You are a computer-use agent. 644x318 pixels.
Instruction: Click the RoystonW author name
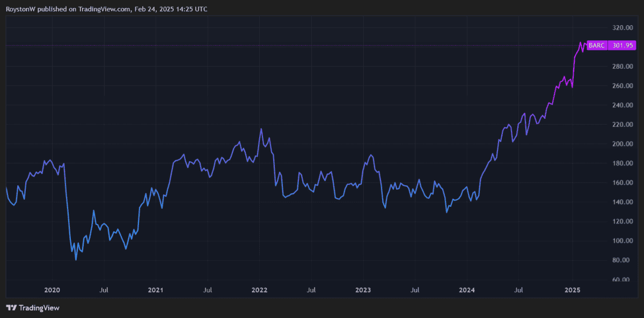coord(21,9)
